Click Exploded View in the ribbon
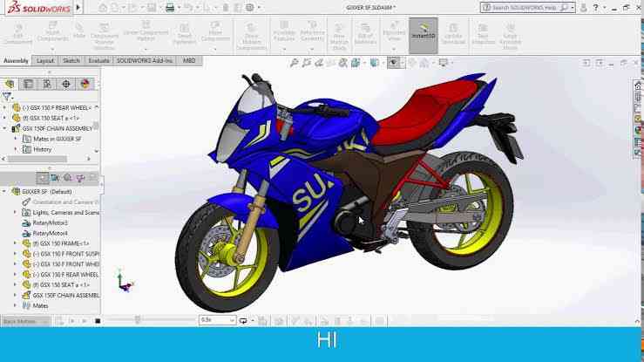This screenshot has width=644, height=362. 394,31
